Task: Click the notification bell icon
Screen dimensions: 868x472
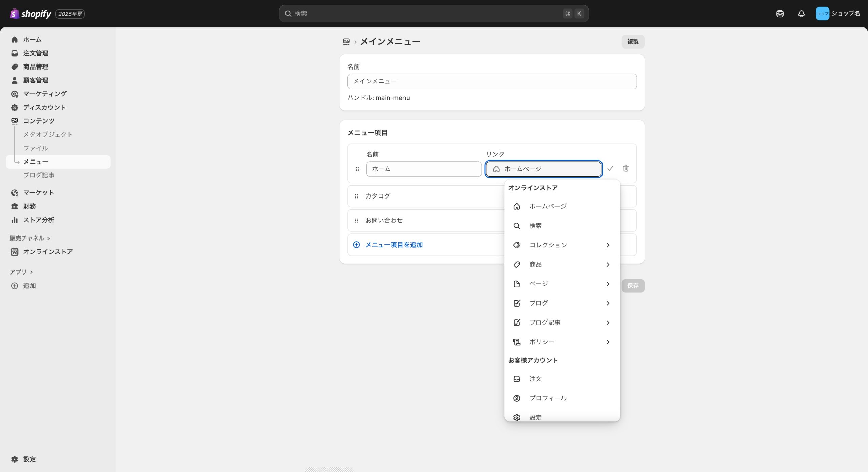Action: 801,14
